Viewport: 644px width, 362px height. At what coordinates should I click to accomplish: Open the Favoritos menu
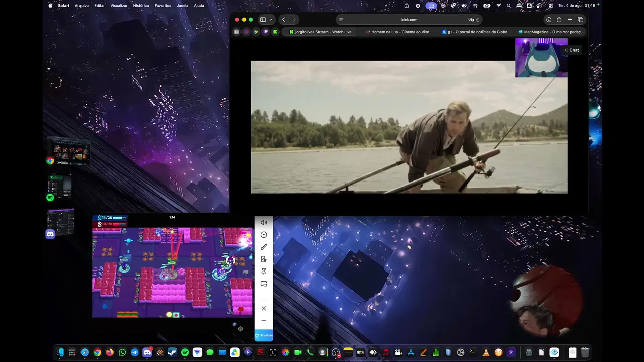click(163, 5)
